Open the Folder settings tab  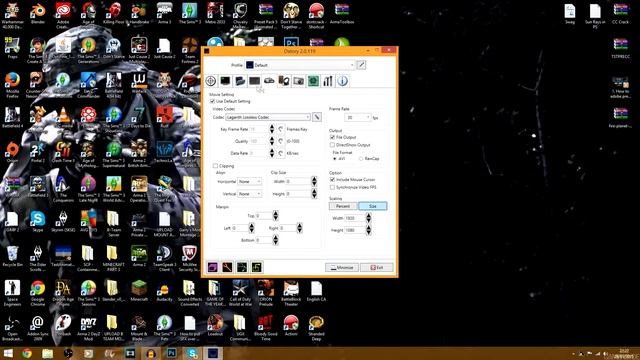(240, 81)
